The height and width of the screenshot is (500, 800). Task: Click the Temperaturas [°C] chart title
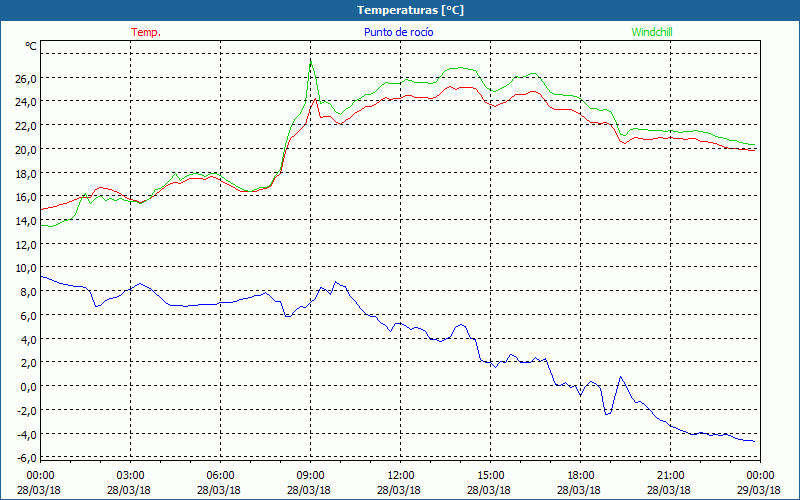click(410, 10)
